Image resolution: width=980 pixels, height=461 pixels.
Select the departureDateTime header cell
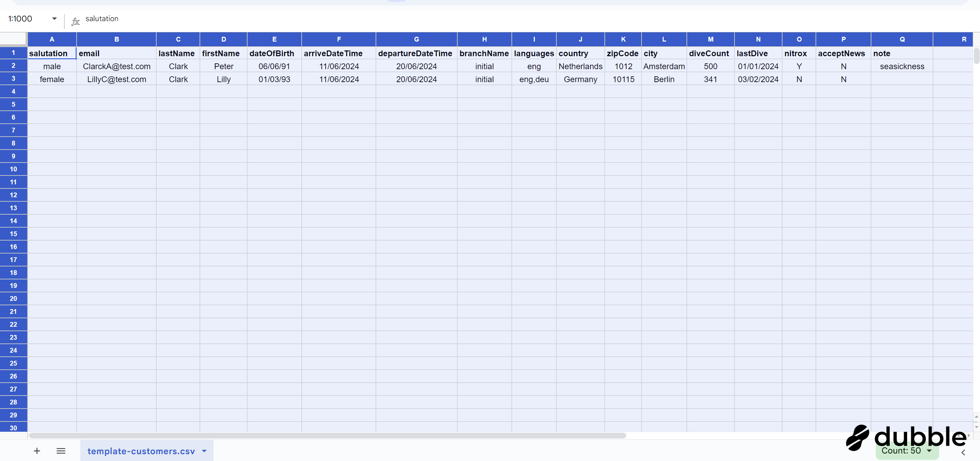click(416, 53)
